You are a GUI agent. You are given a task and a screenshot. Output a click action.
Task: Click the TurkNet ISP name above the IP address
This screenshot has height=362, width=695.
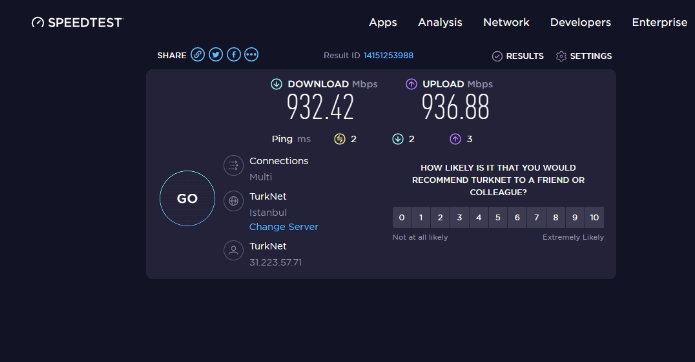pyautogui.click(x=268, y=246)
